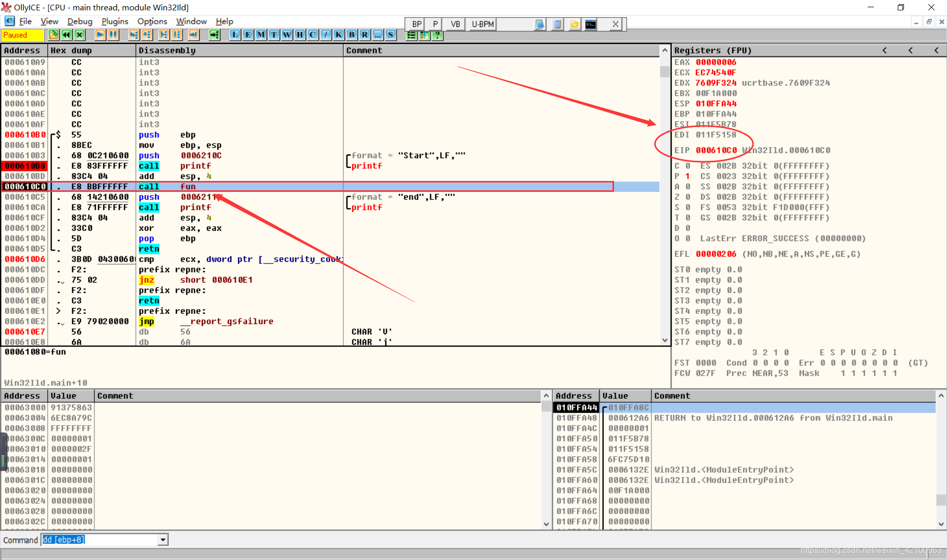
Task: Click disassembly scrollbar down arrow
Action: tap(665, 341)
